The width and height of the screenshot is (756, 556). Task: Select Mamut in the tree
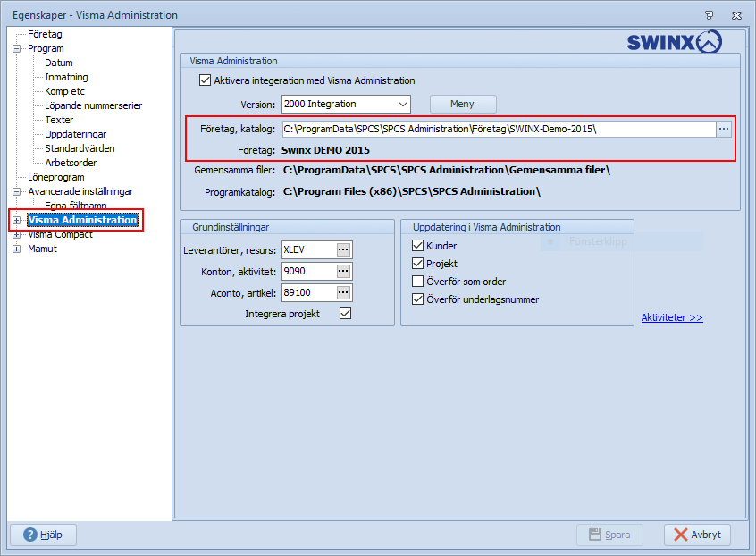pyautogui.click(x=42, y=249)
